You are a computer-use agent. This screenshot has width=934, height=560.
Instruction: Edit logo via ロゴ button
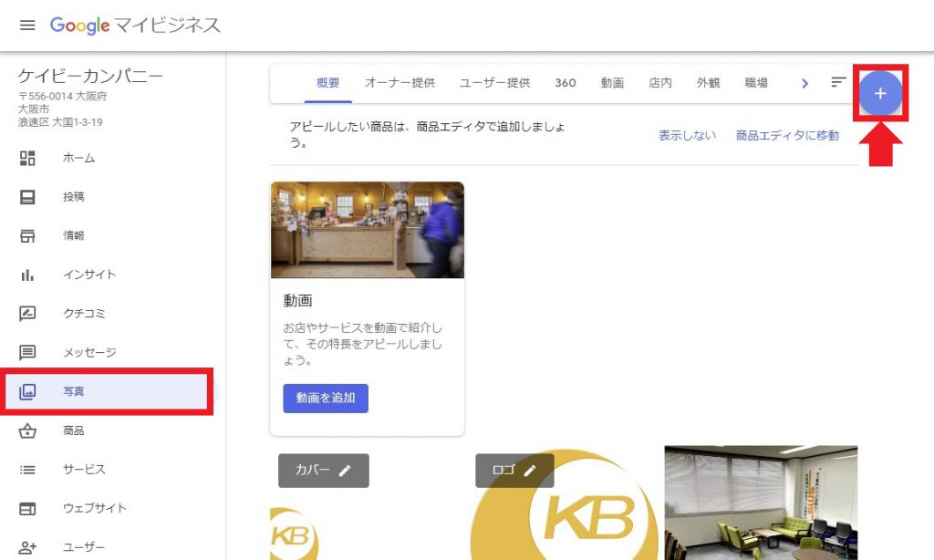tap(514, 471)
